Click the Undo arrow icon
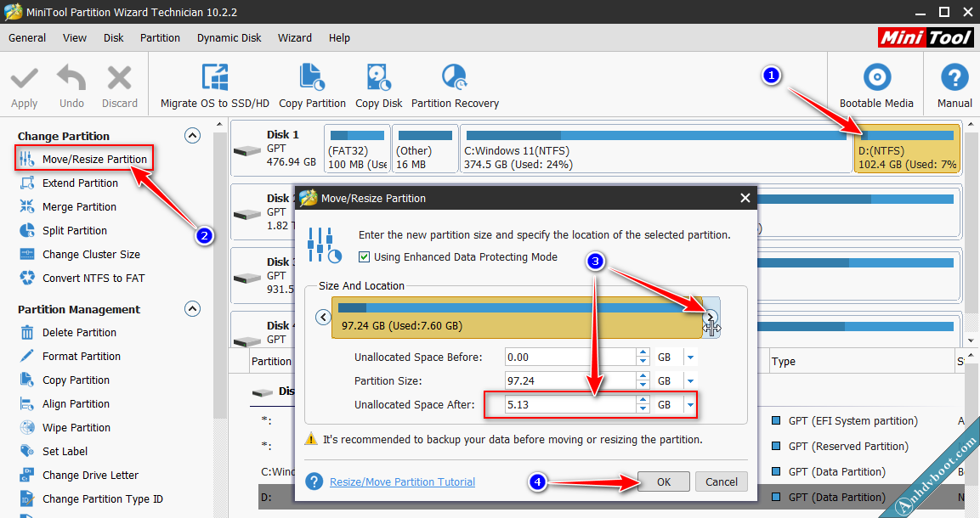The image size is (980, 518). click(x=71, y=79)
